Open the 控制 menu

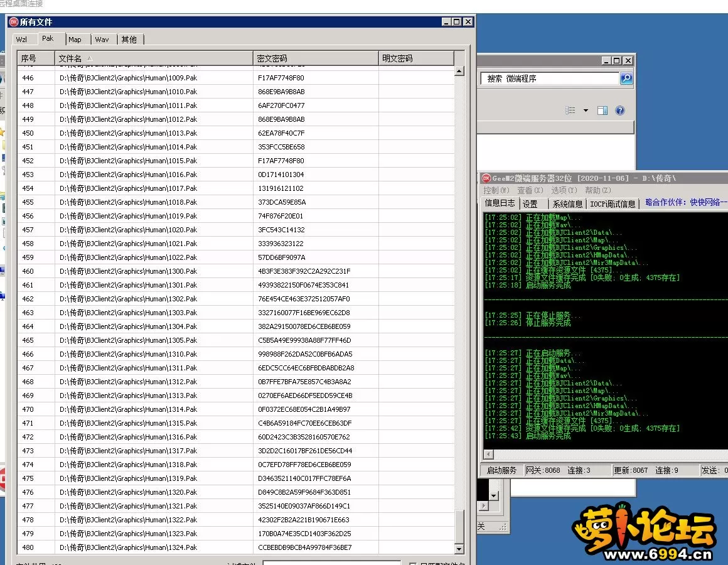tap(496, 190)
